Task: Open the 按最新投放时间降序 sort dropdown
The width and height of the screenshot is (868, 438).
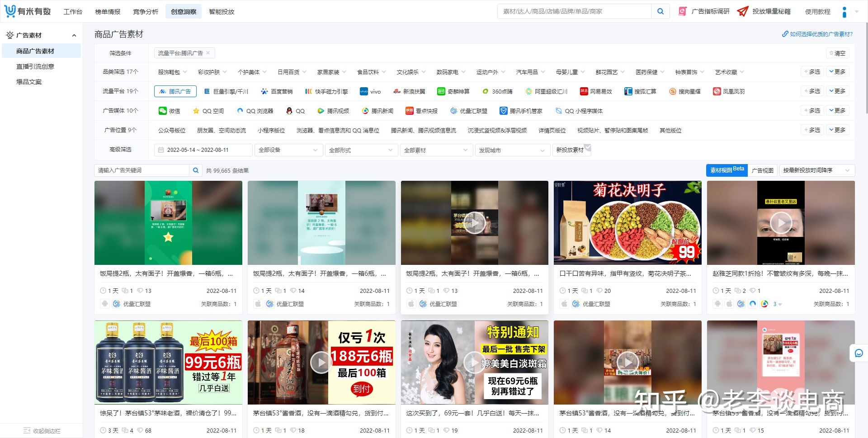Action: click(817, 170)
